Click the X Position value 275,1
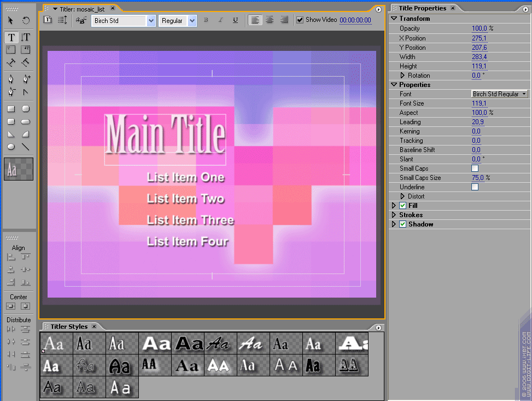This screenshot has width=532, height=401. tap(479, 38)
